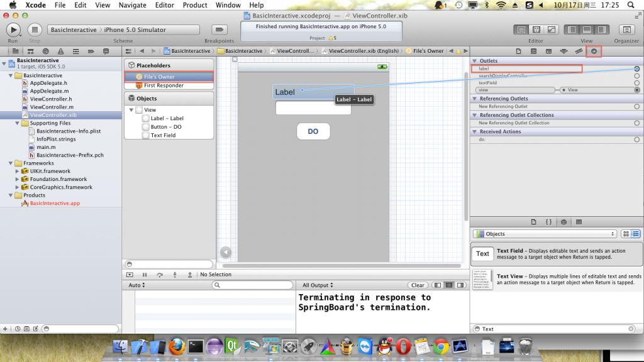Collapse the View object tree

tap(131, 109)
